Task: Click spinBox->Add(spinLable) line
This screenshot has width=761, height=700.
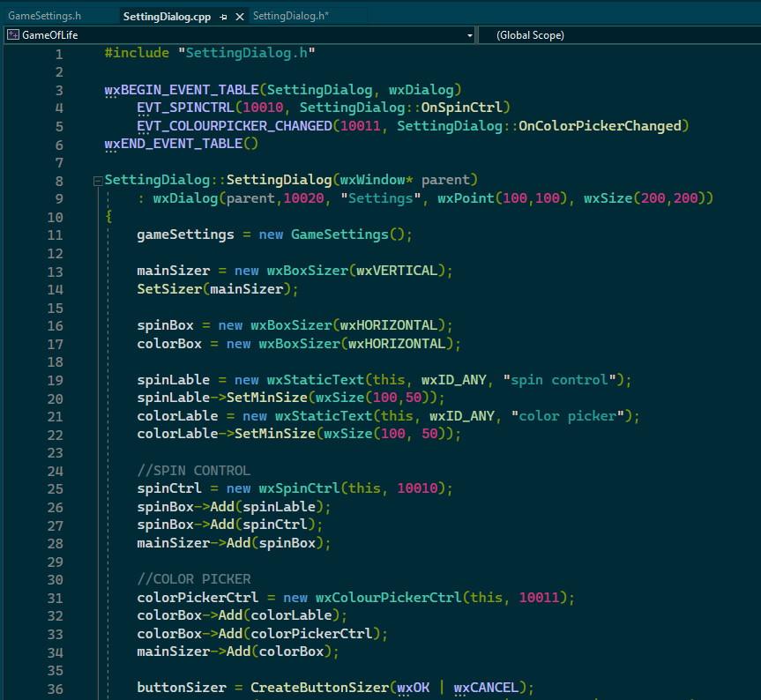Action: pos(234,507)
